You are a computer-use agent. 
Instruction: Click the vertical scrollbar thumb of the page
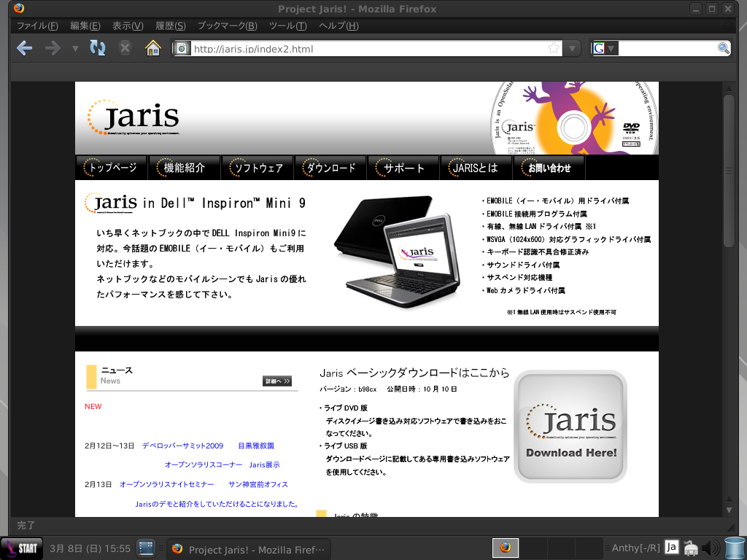point(728,171)
